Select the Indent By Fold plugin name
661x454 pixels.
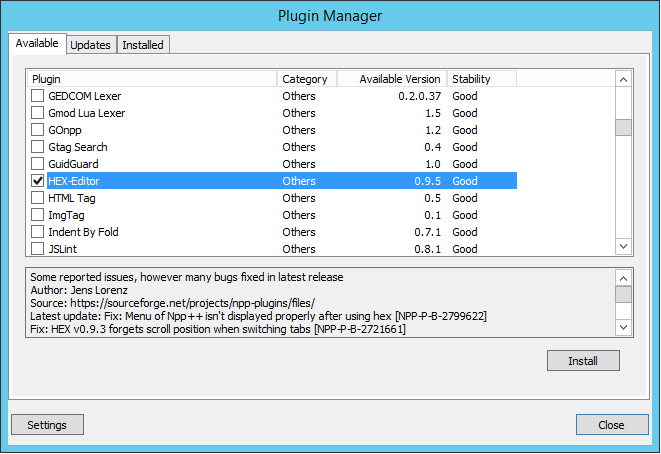(83, 232)
